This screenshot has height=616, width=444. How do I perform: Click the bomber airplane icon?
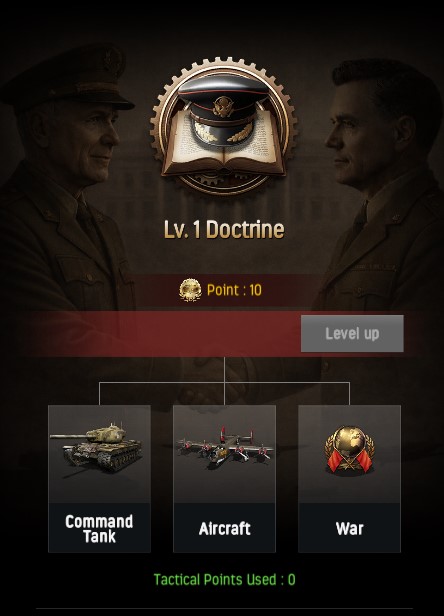[224, 449]
